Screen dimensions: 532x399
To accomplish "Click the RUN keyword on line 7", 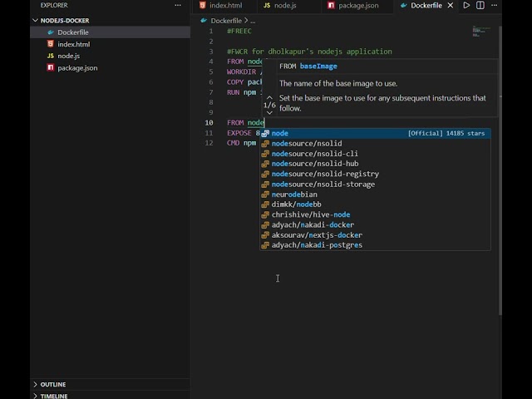I will click(x=233, y=92).
